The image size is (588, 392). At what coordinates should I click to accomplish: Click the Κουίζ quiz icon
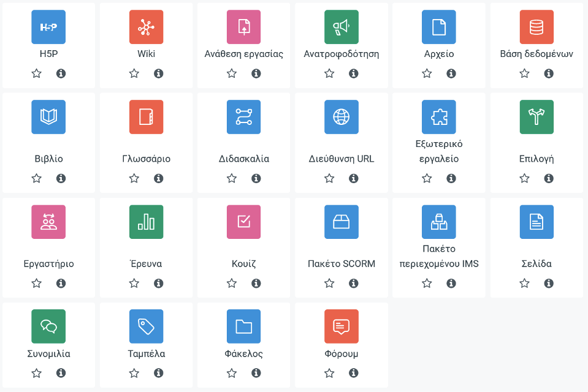click(244, 222)
